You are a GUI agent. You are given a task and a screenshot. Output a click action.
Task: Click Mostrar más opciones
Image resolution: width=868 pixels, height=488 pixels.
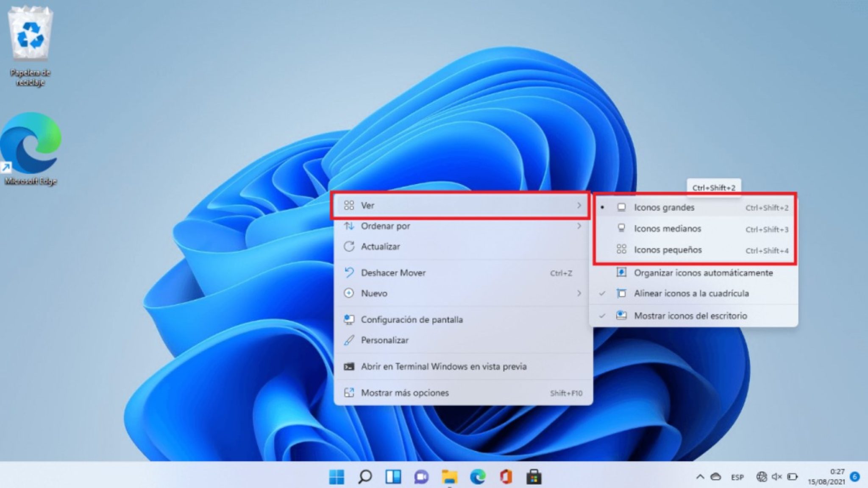(463, 393)
